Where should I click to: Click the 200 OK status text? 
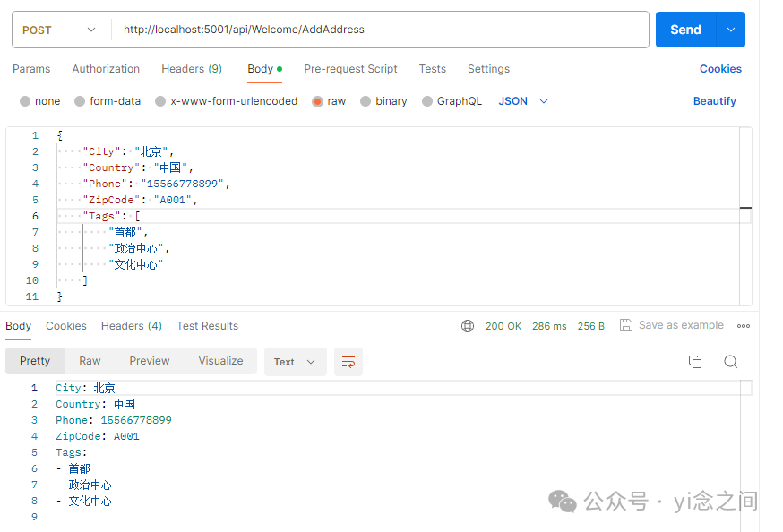503,326
